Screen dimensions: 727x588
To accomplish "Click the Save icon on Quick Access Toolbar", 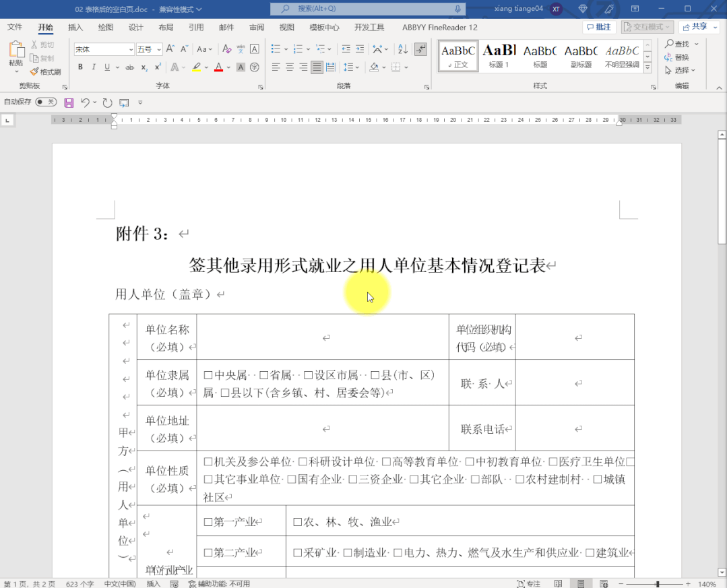I will 69,102.
